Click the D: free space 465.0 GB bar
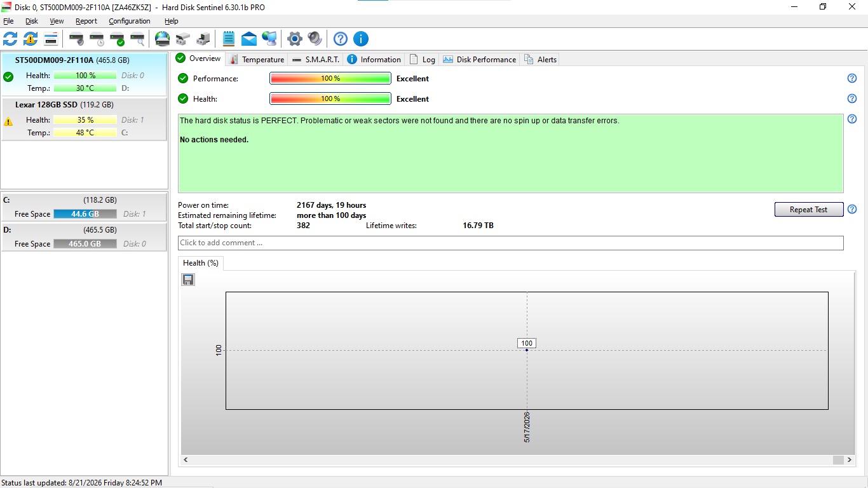 [85, 244]
